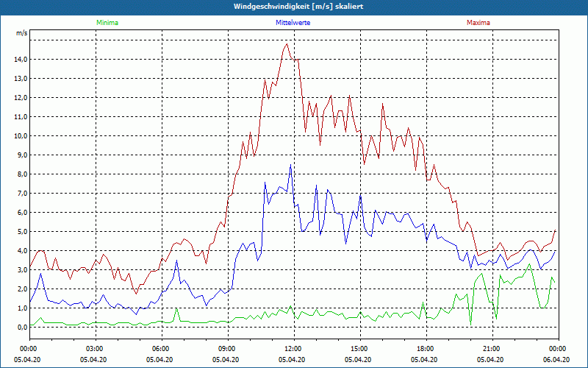Click the 06.04.20 date label
Screen dimensions: 588x368
pos(556,359)
